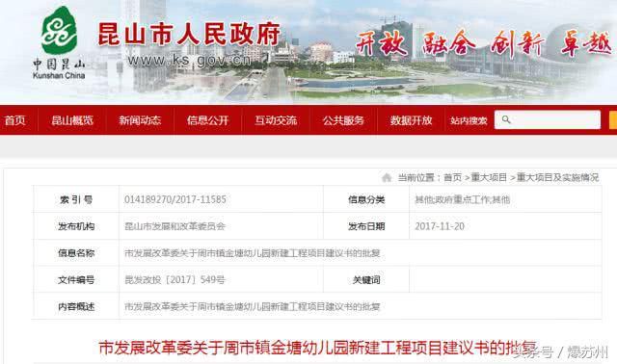The width and height of the screenshot is (617, 364).
Task: Click the 昆山市人民政府 header title
Action: [x=189, y=35]
